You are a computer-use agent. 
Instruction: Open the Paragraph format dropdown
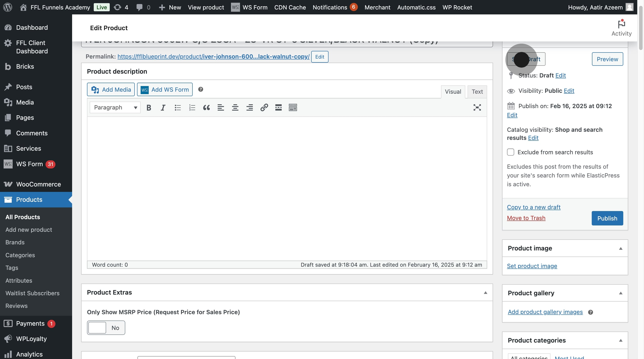tap(115, 107)
